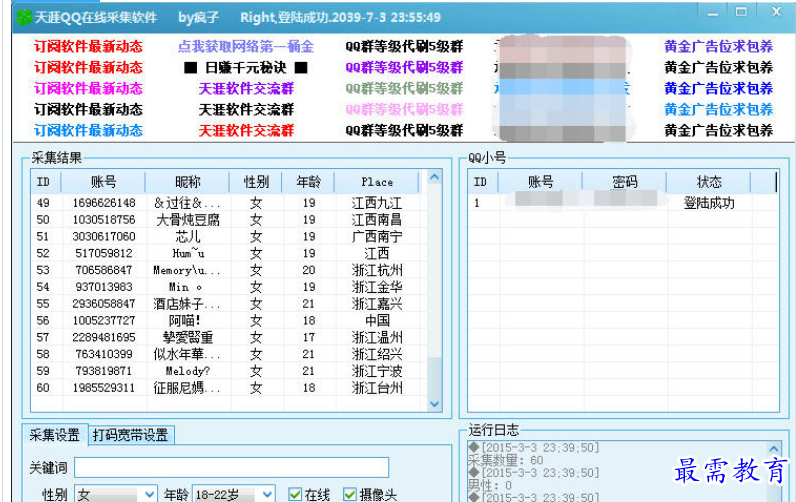Click the top blue 黄金广告位求包养 link
Image resolution: width=796 pixels, height=502 pixels.
click(x=718, y=47)
